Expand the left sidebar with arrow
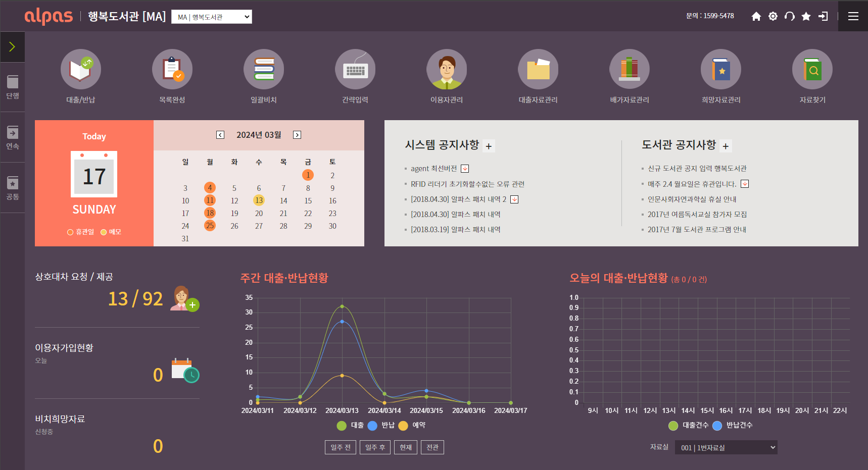This screenshot has width=868, height=470. (x=12, y=47)
